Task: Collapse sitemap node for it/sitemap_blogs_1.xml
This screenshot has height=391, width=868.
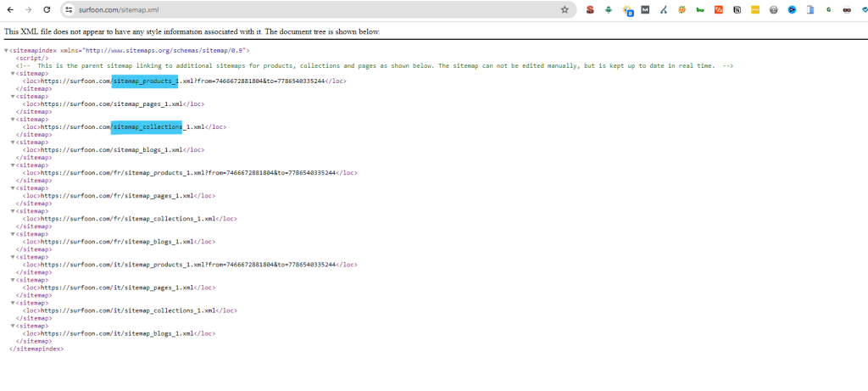Action: point(14,326)
